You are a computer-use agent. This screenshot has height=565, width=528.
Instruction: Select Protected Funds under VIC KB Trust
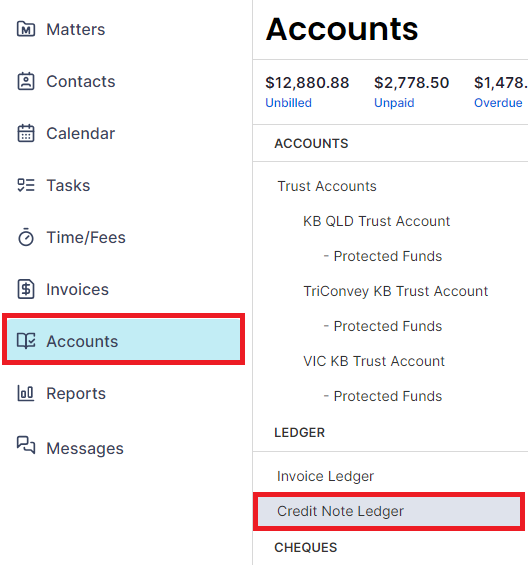[x=383, y=396]
